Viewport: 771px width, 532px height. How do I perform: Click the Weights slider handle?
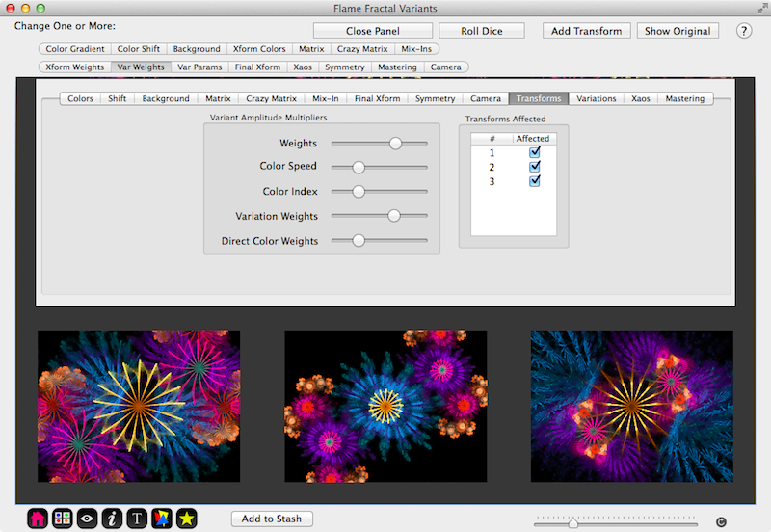[x=395, y=143]
